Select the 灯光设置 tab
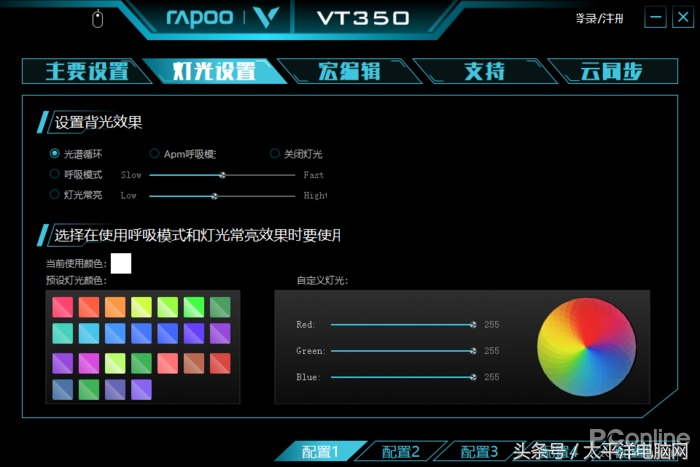 pyautogui.click(x=214, y=71)
